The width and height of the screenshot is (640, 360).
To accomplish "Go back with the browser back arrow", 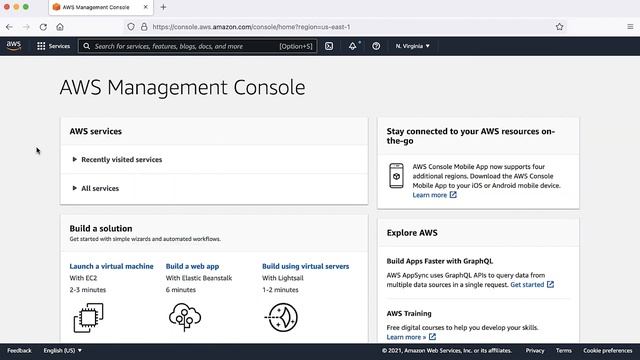I will [9, 27].
